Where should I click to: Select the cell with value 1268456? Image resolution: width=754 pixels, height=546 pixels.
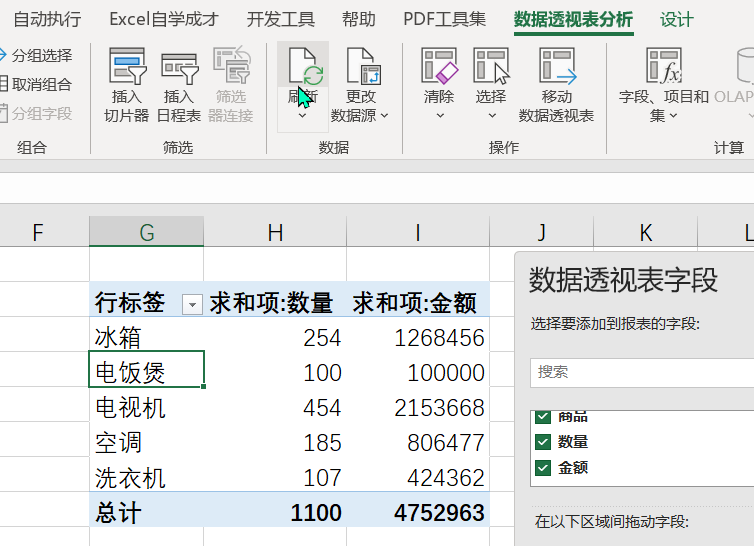(418, 334)
